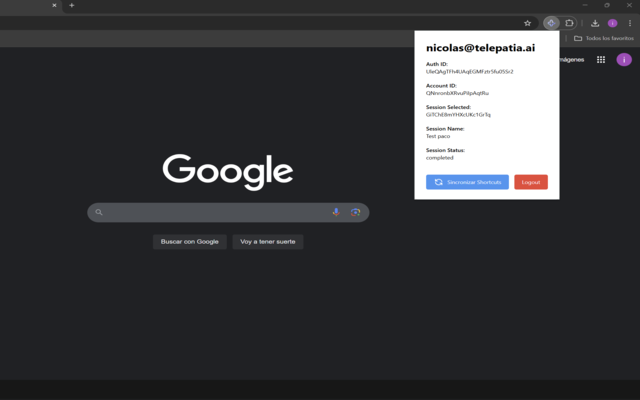Open Google Lens image search icon
The width and height of the screenshot is (640, 400).
pos(355,212)
